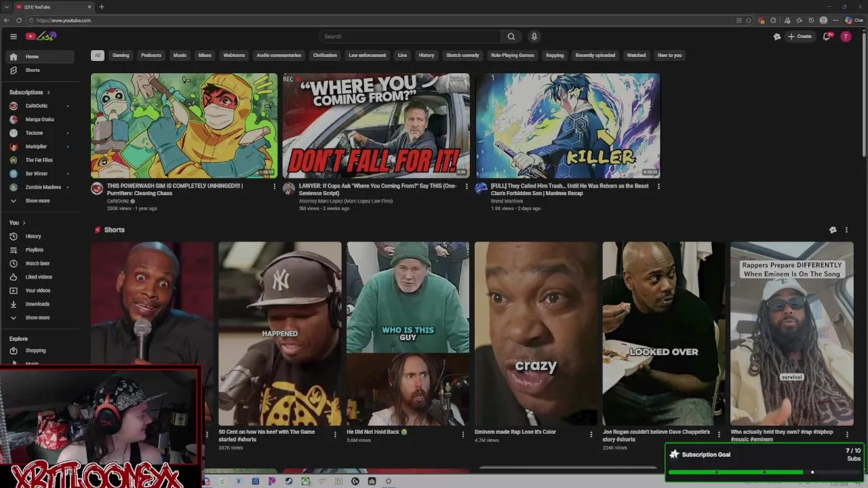Select the Sketch comedy chip
The width and height of the screenshot is (868, 488).
[x=462, y=56]
